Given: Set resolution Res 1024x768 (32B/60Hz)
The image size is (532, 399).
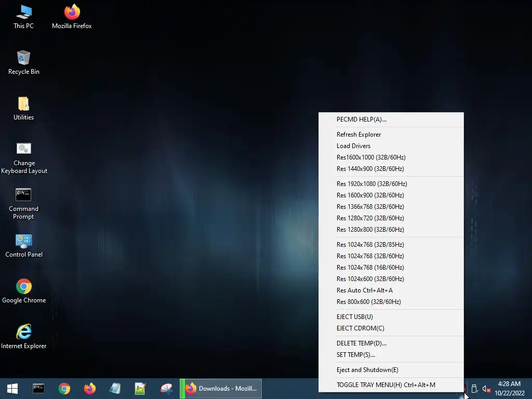Looking at the screenshot, I should pos(391,256).
